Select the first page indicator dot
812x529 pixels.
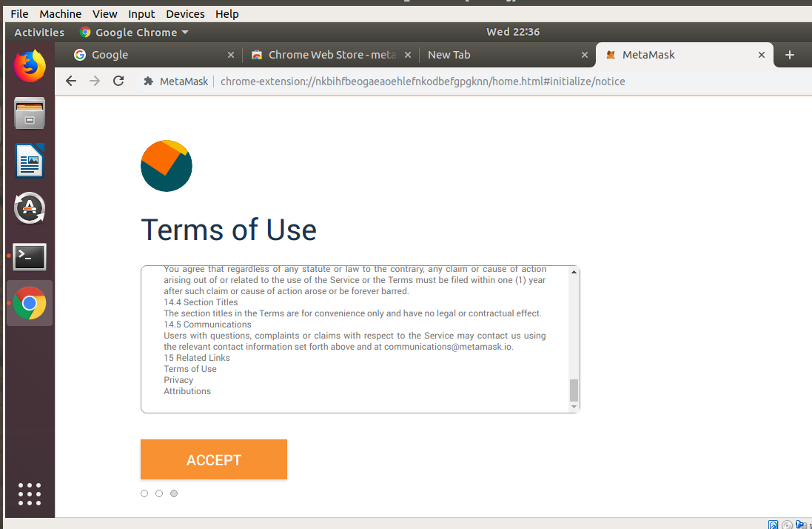(144, 493)
